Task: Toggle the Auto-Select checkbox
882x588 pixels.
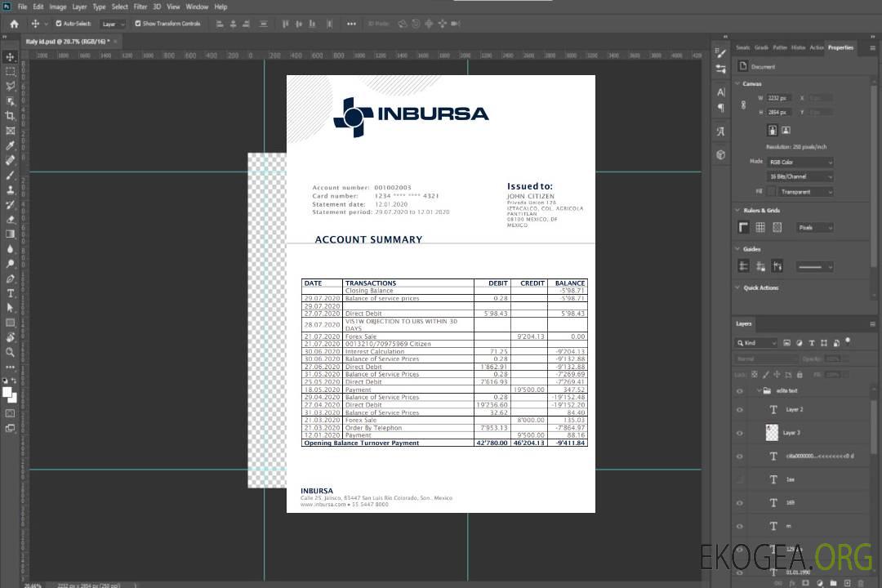Action: 59,24
